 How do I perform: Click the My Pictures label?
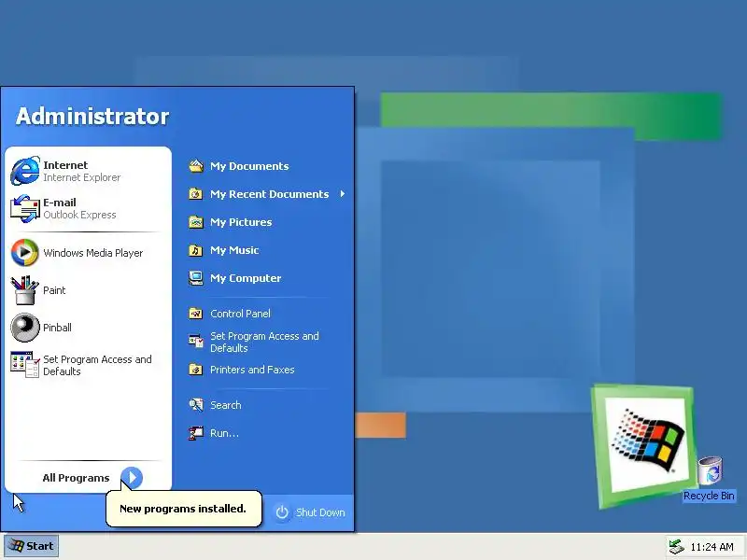point(241,222)
